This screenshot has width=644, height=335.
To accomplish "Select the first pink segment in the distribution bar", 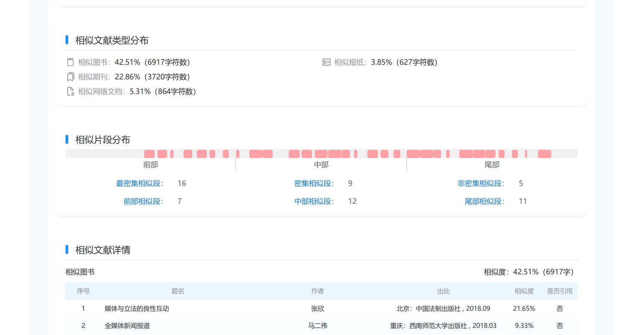I will pyautogui.click(x=149, y=154).
